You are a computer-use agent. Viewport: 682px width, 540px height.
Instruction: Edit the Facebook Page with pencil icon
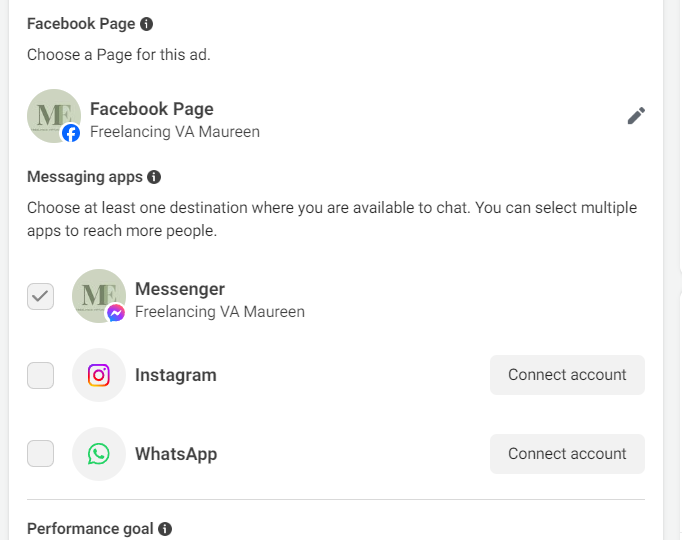636,116
